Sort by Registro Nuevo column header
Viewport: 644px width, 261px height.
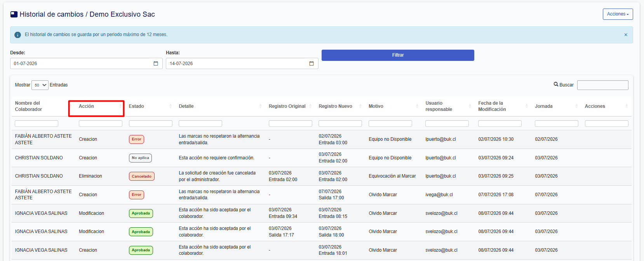(340, 106)
